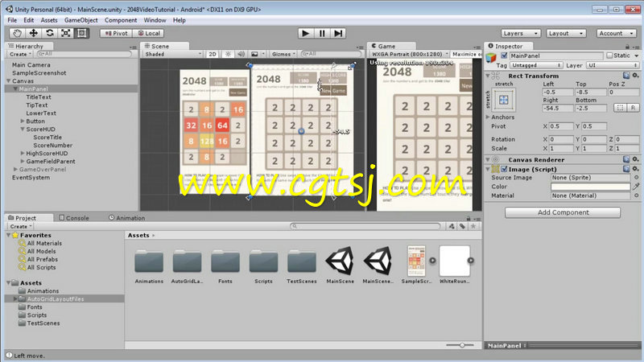This screenshot has height=362, width=644.
Task: Toggle scene effects image icon
Action: click(254, 54)
